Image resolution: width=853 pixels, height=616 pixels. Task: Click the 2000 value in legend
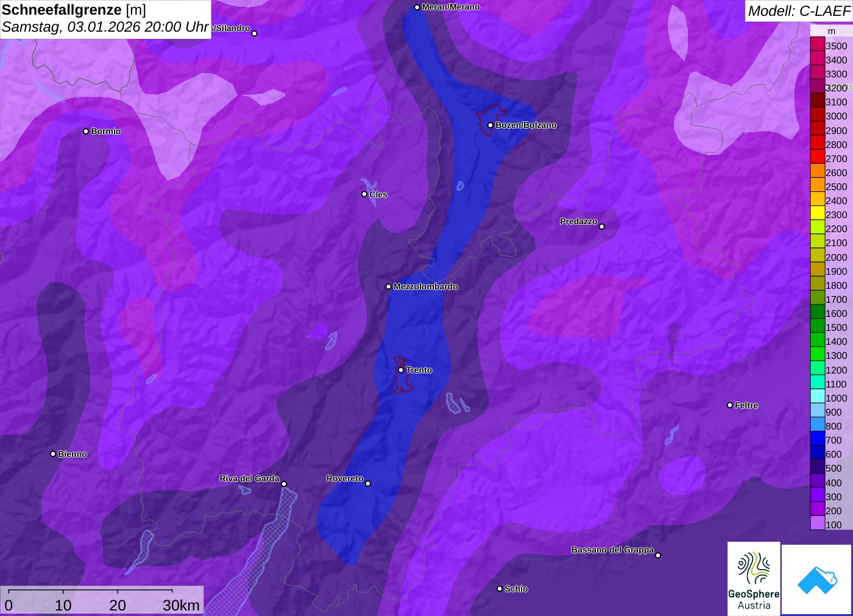837,257
